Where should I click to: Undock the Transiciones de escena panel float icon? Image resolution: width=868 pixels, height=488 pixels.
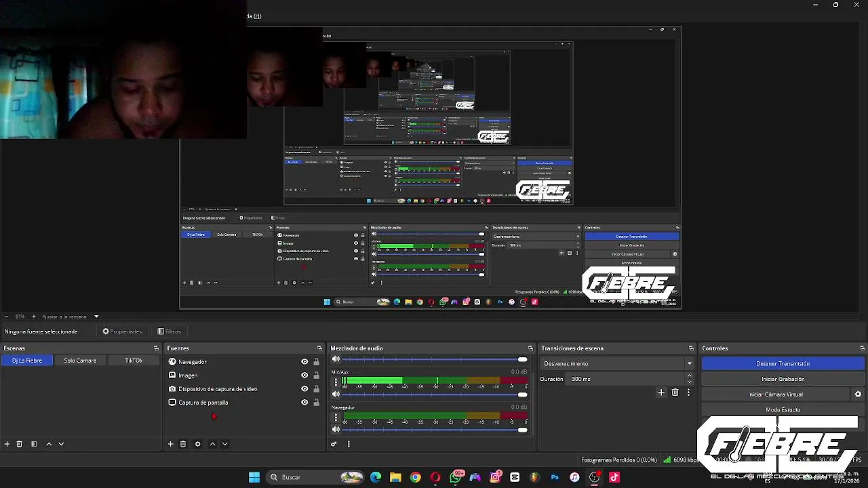(x=691, y=348)
